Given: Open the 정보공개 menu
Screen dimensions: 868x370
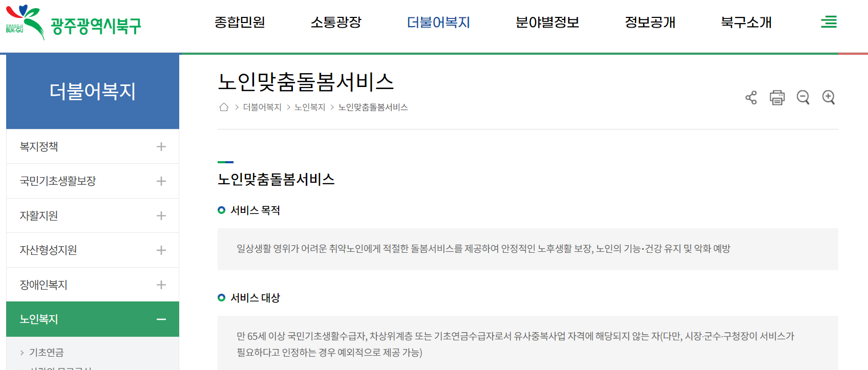Looking at the screenshot, I should pos(649,23).
